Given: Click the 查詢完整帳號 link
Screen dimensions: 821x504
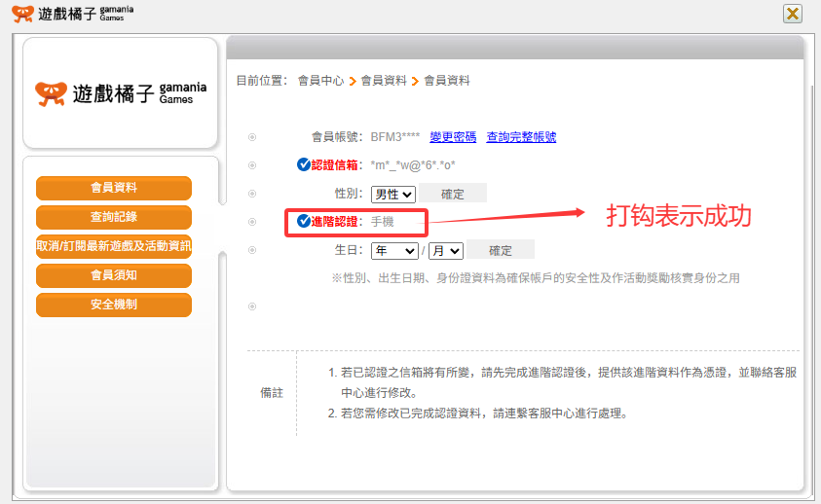Looking at the screenshot, I should [x=521, y=137].
